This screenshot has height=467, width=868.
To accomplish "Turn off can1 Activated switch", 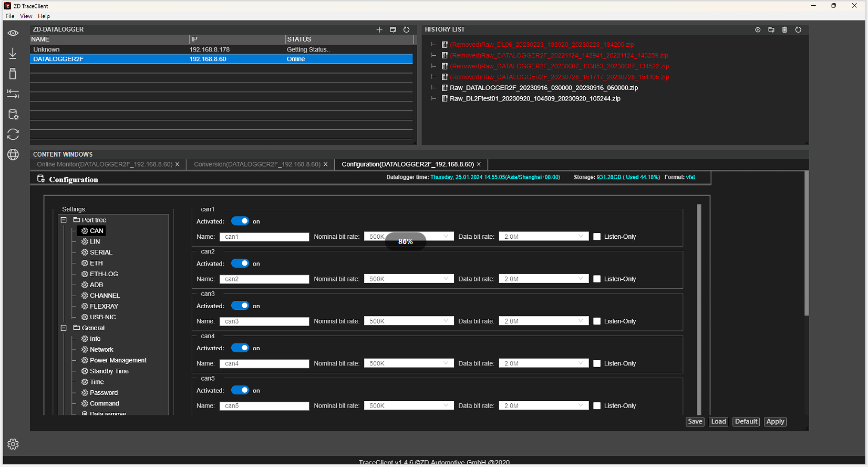I will 240,221.
